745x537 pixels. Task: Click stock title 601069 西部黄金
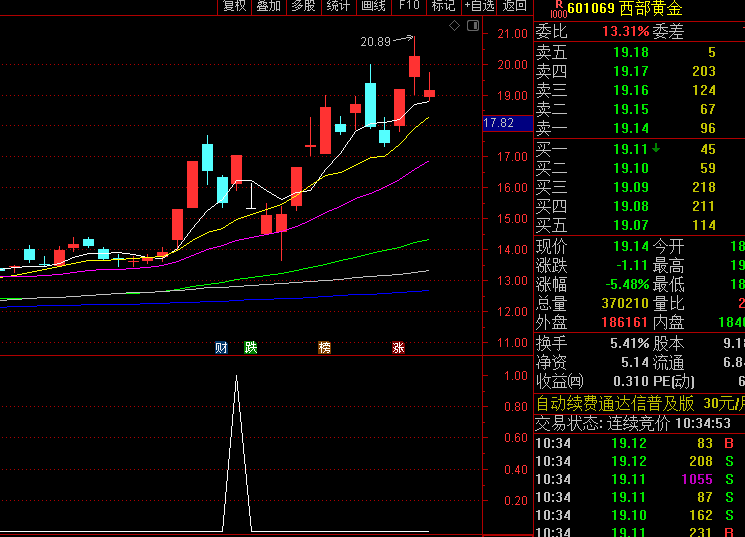click(625, 8)
